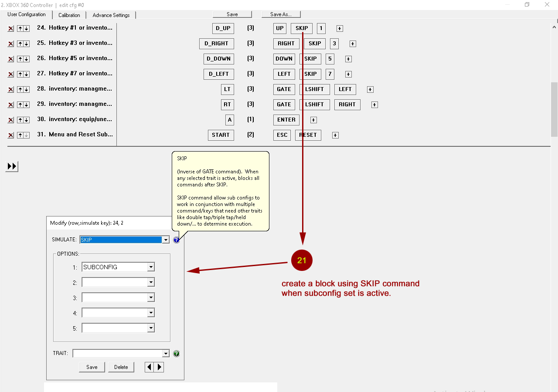The image size is (558, 392).
Task: Open the Advance Settings tab
Action: (x=111, y=15)
